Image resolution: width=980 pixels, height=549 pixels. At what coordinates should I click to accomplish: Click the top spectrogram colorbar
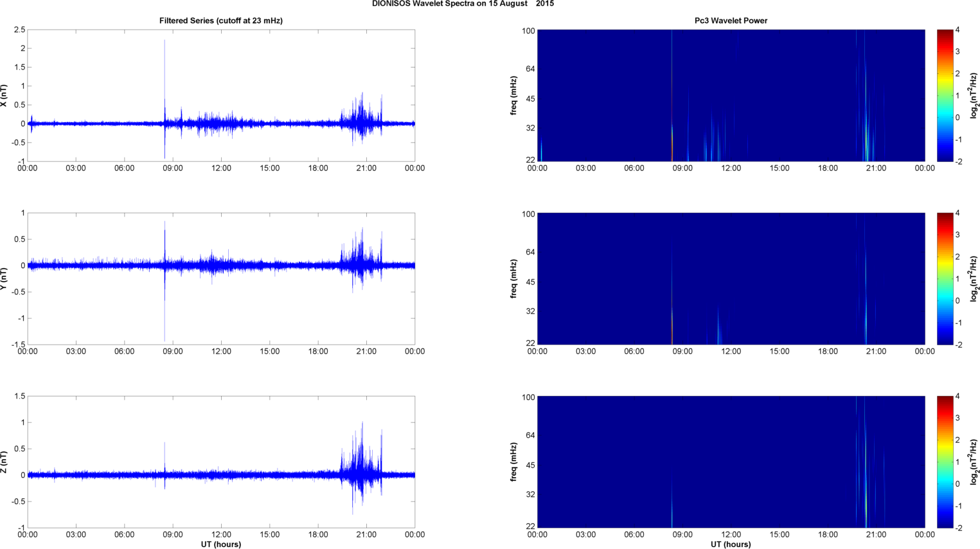click(x=945, y=95)
